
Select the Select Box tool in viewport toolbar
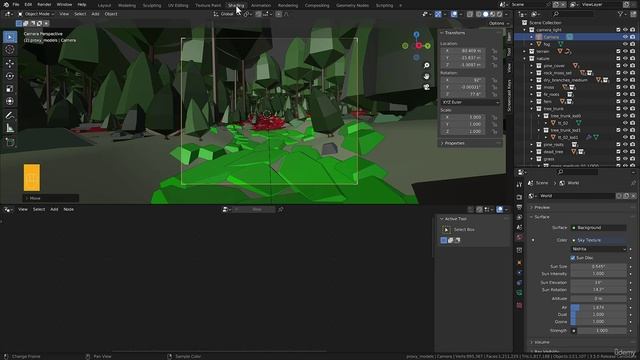(x=10, y=37)
